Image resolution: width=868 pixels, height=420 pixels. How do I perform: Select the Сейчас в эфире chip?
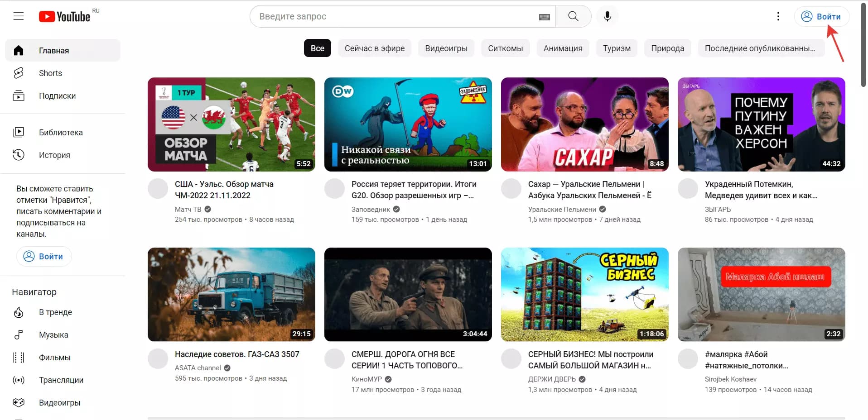[375, 48]
